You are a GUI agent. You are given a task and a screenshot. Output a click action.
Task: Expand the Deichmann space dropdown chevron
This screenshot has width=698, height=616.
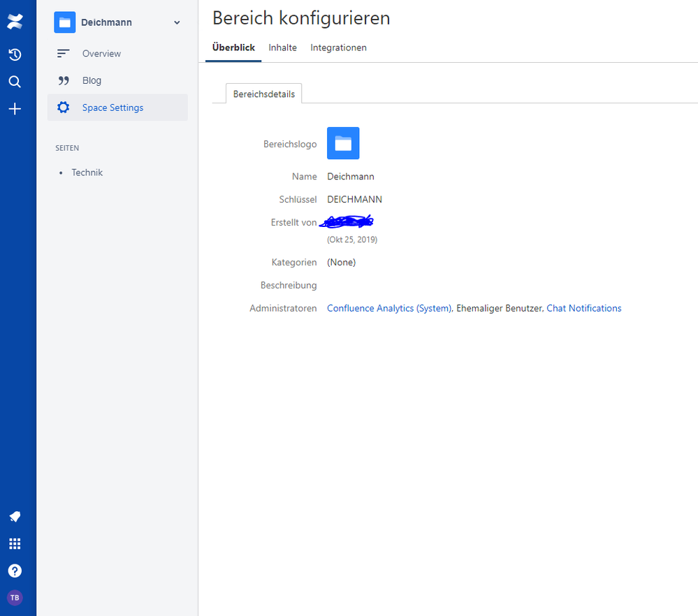(x=177, y=22)
